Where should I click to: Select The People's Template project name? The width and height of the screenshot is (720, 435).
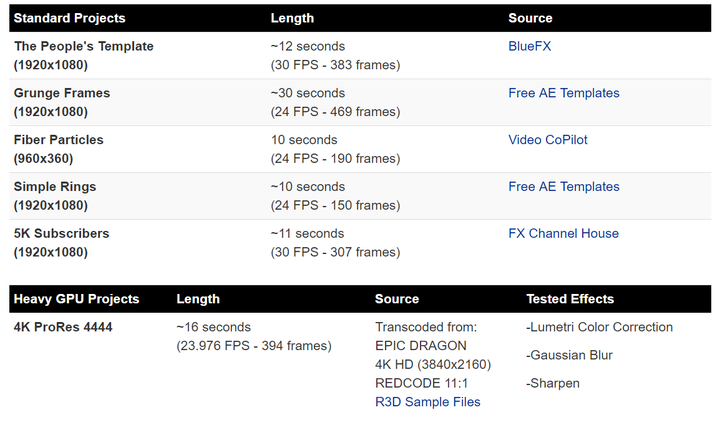84,46
